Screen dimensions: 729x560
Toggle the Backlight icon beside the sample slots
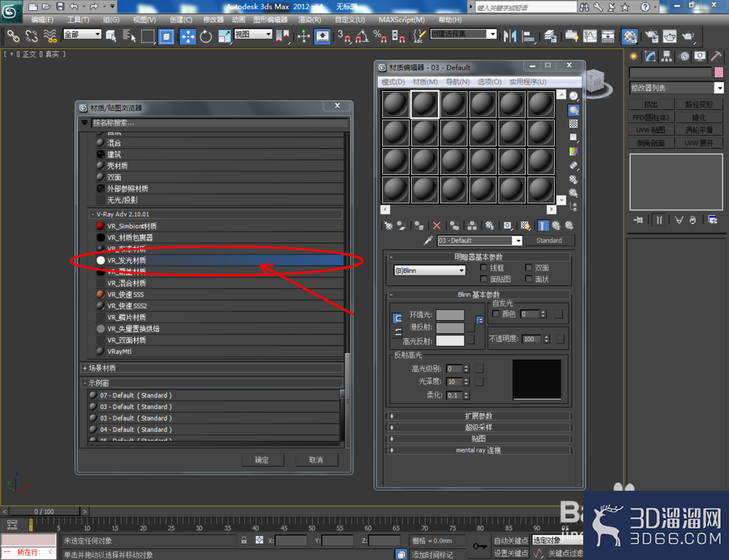574,110
